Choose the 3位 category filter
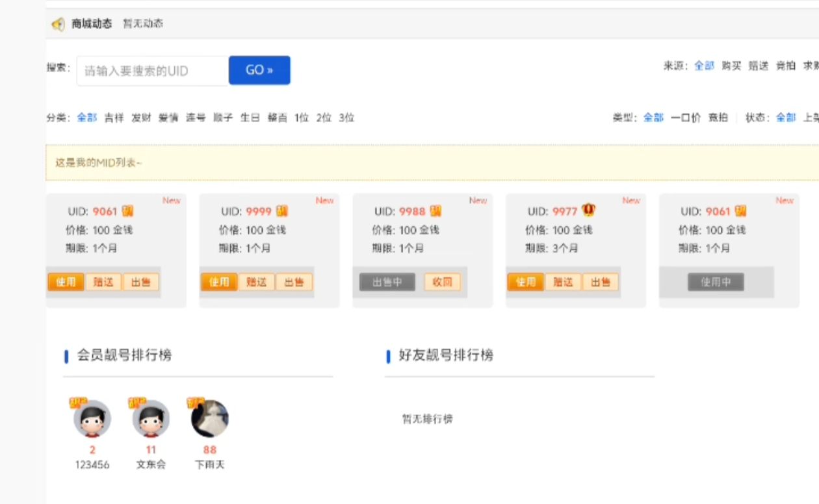Image resolution: width=819 pixels, height=504 pixels. (x=346, y=118)
